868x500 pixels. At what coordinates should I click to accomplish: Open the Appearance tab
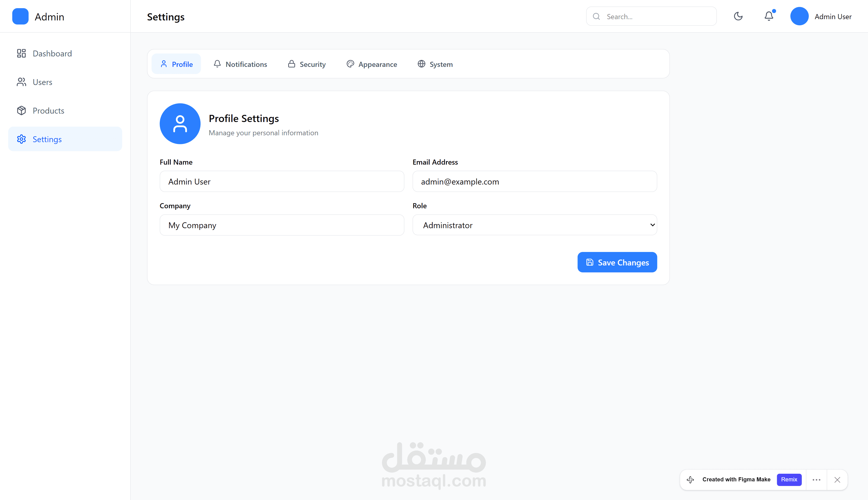point(372,64)
